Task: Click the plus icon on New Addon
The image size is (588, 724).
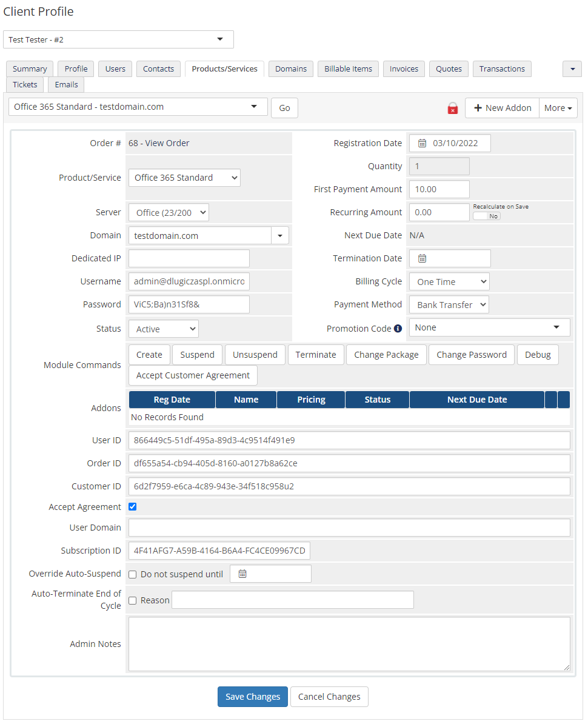Action: (x=478, y=107)
